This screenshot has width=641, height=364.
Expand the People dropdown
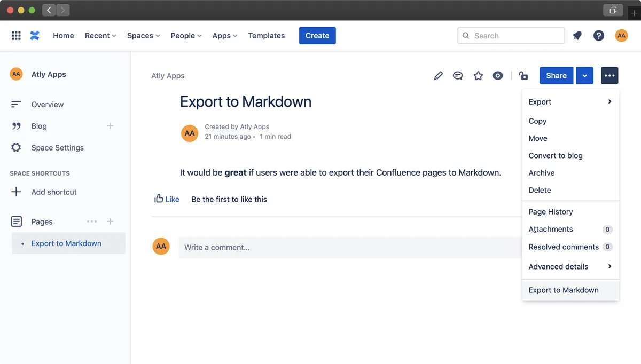coord(186,36)
